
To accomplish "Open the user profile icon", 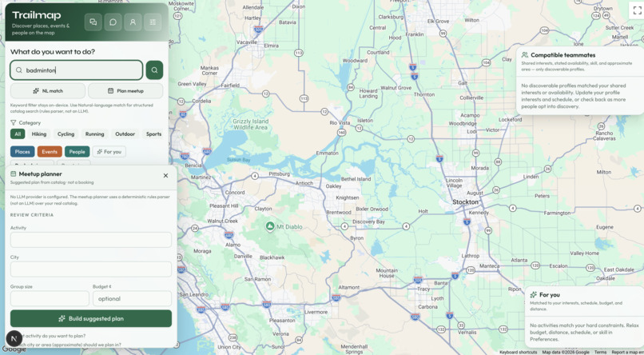I will tap(133, 22).
